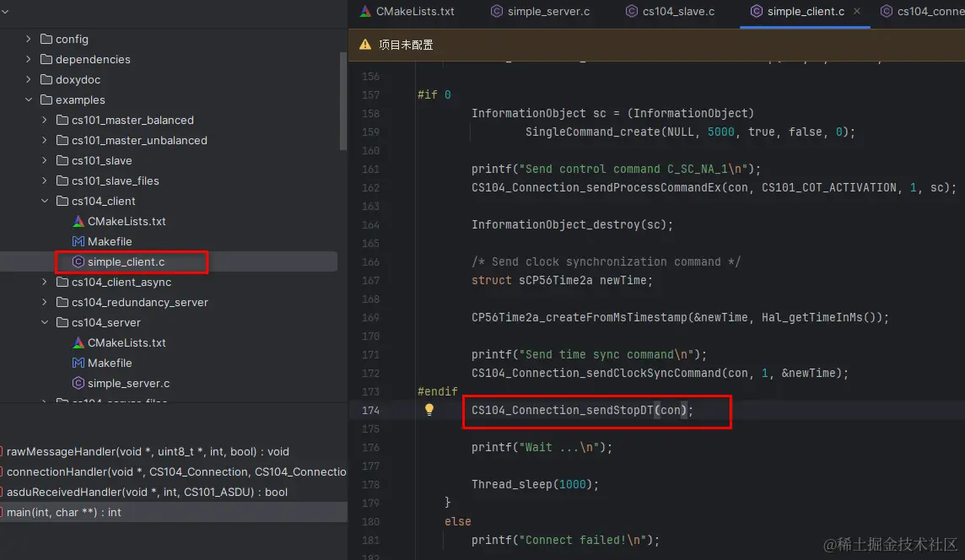965x560 pixels.
Task: Click the cs101_slave folder icon
Action: (62, 160)
